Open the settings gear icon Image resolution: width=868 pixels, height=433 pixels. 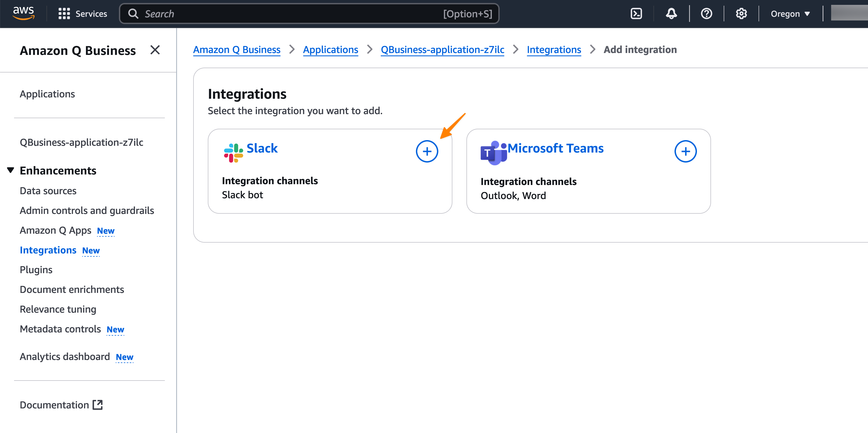click(x=741, y=14)
